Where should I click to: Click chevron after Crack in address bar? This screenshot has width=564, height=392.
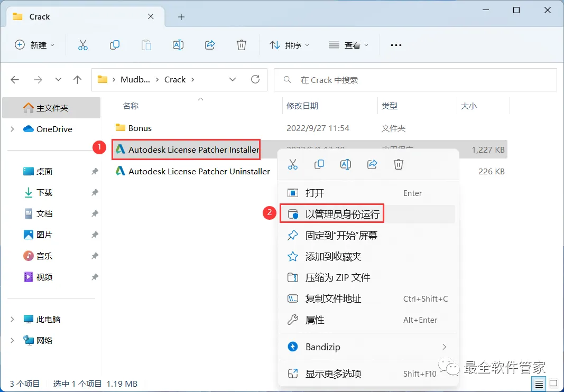(x=193, y=79)
